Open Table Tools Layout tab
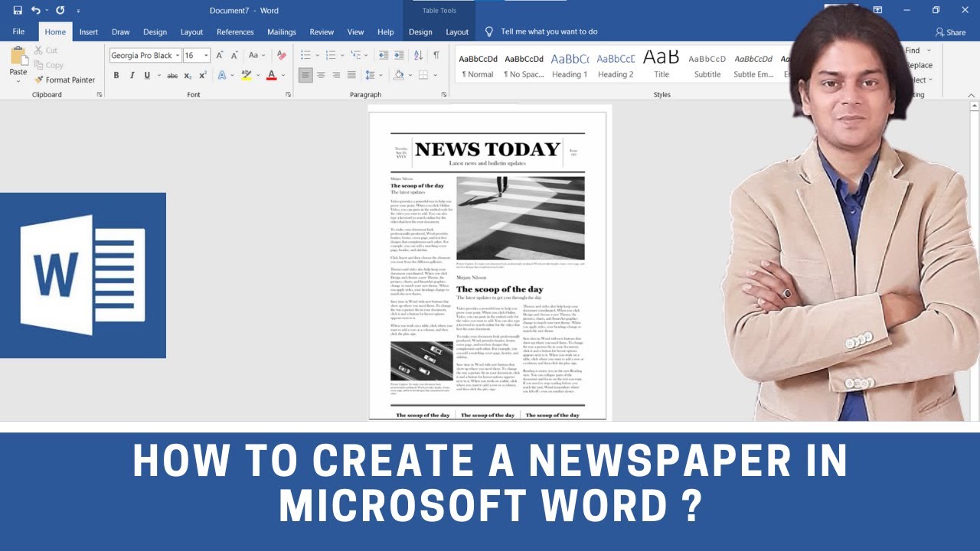This screenshot has height=551, width=980. (457, 32)
